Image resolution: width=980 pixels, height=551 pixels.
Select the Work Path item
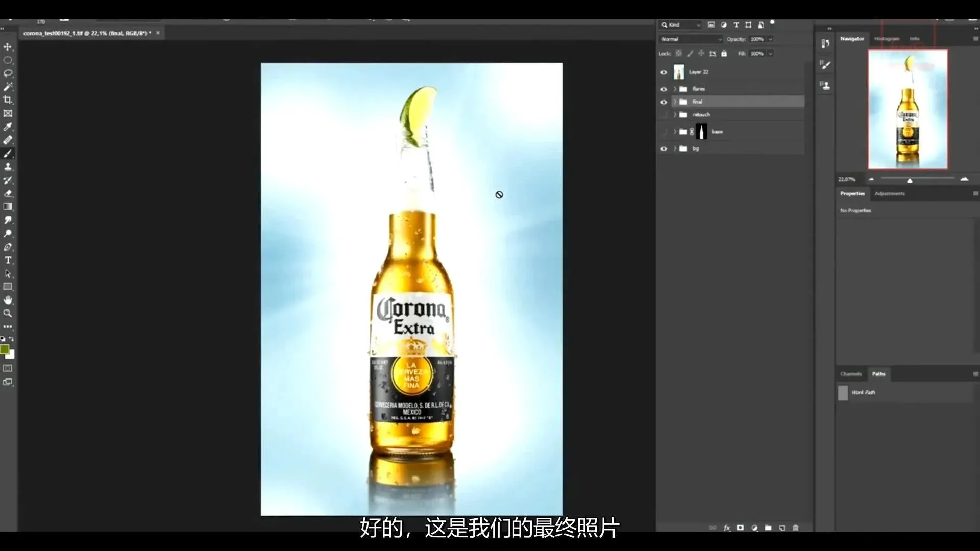[905, 393]
